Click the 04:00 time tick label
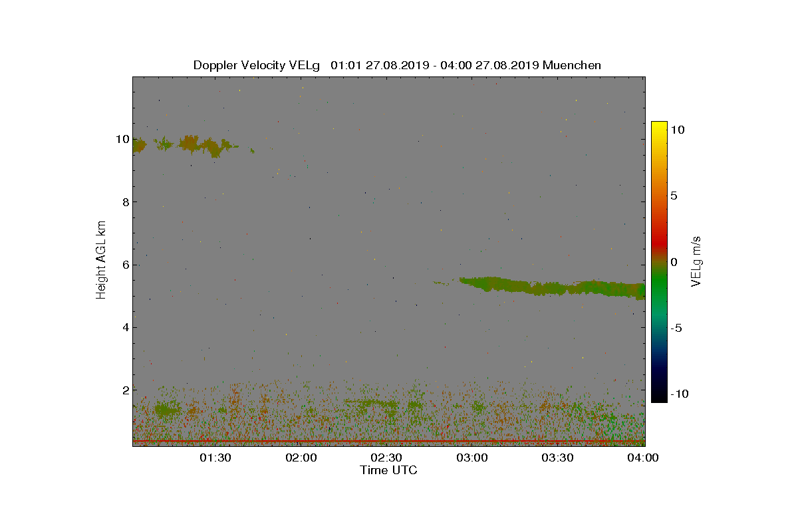This screenshot has height=532, width=798. point(643,458)
